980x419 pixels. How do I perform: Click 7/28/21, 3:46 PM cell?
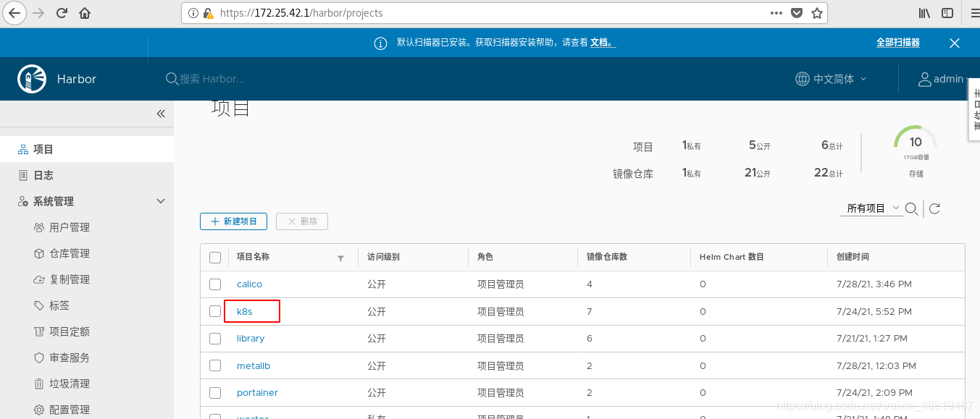874,284
